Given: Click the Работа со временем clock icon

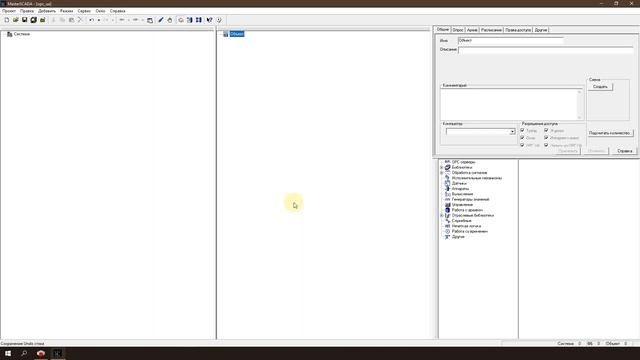Looking at the screenshot, I should 447,231.
